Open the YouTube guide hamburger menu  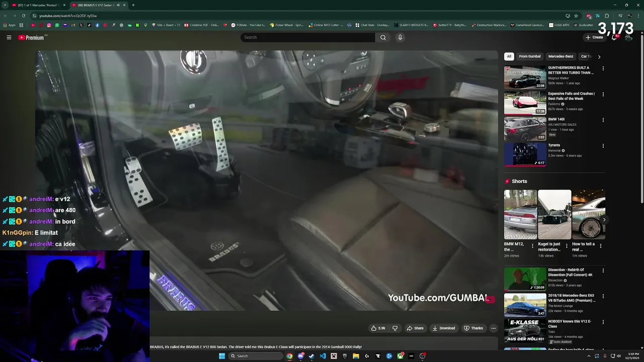coord(9,37)
